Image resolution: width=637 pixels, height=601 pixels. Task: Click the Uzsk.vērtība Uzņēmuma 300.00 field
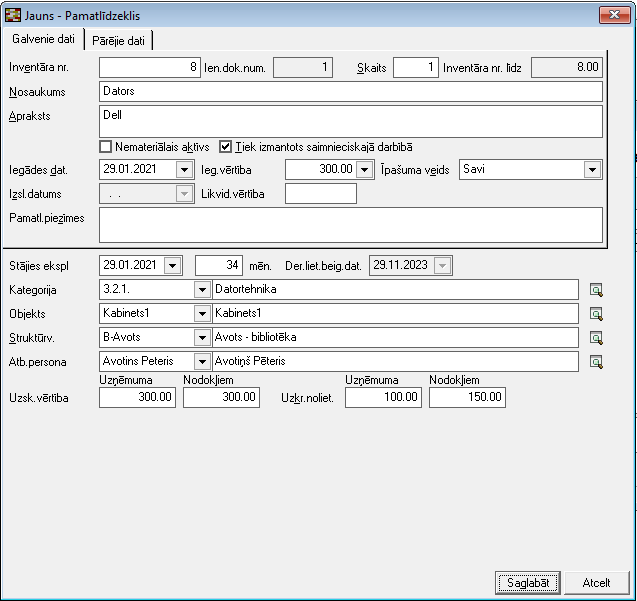(x=137, y=397)
